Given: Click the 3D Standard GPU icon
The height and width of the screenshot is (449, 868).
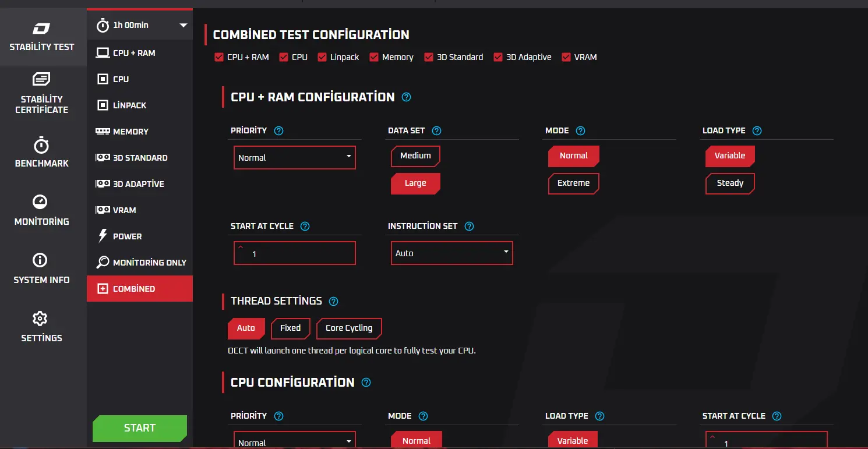Looking at the screenshot, I should 103,157.
